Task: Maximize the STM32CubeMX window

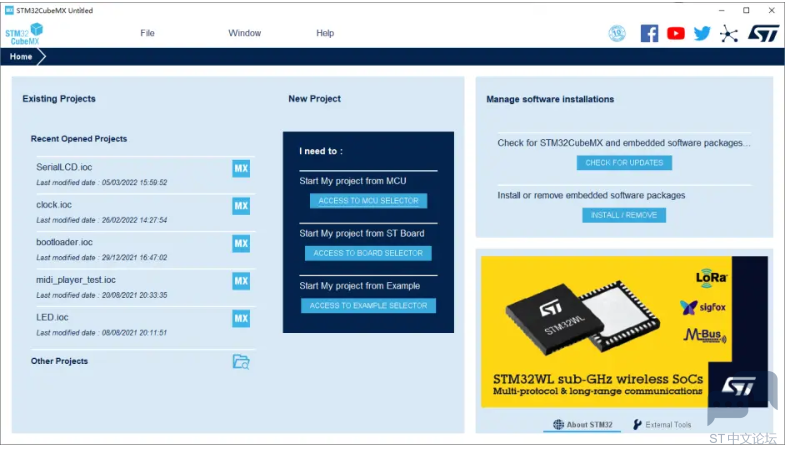Action: 746,10
